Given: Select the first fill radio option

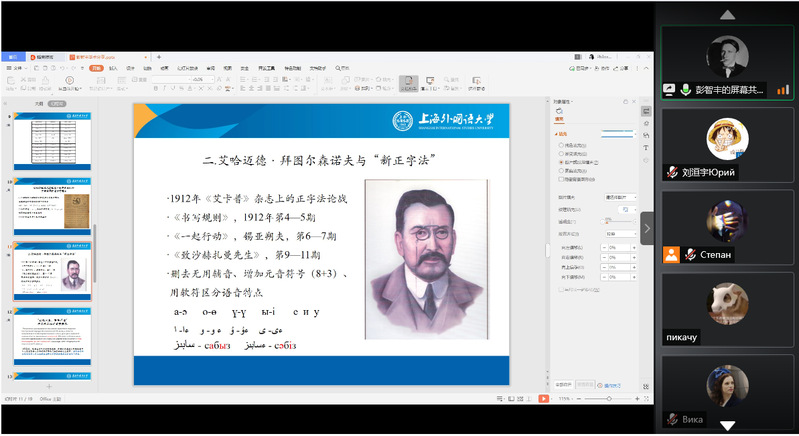Looking at the screenshot, I should click(560, 145).
